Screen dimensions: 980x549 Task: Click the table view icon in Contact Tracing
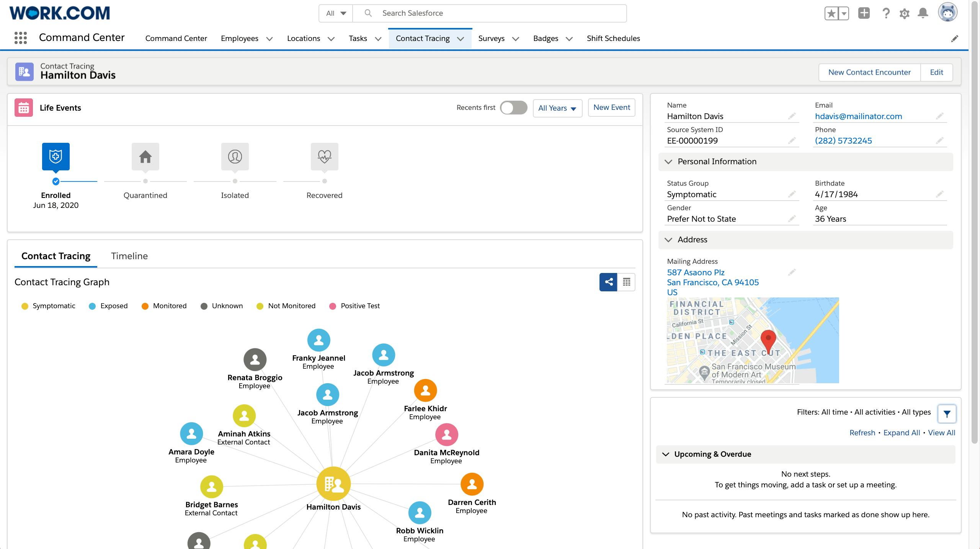coord(626,282)
